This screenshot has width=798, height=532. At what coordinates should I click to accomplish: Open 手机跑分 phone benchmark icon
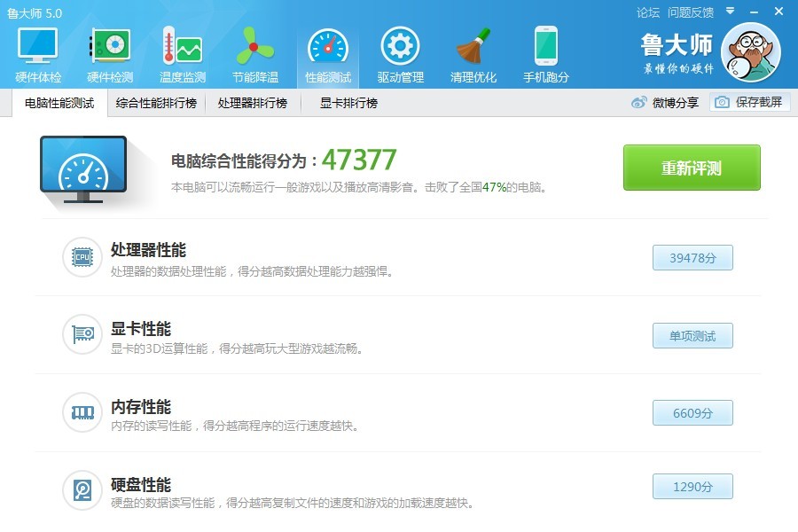[x=545, y=46]
